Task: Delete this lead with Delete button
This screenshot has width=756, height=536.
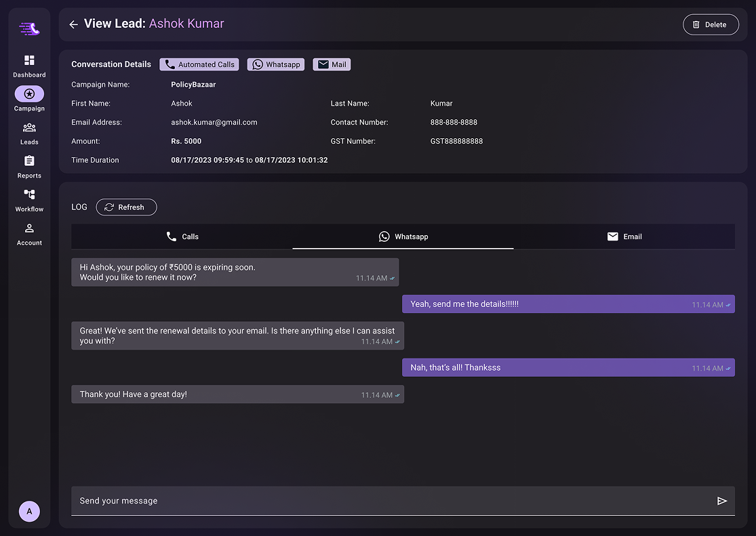Action: (x=711, y=24)
